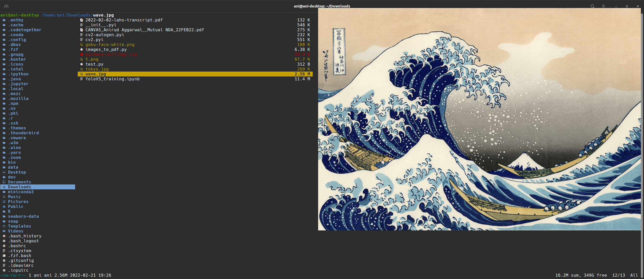Click the monitor icon next to Desktop

(4, 172)
